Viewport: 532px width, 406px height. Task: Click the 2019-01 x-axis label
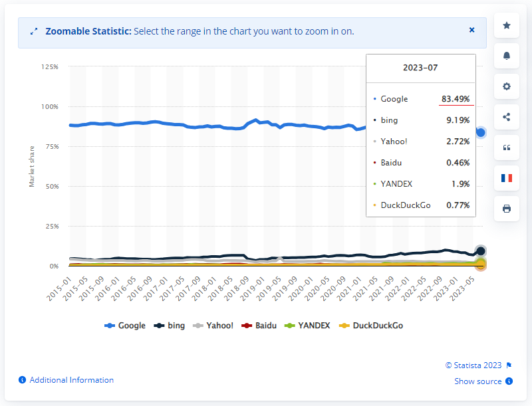click(253, 288)
